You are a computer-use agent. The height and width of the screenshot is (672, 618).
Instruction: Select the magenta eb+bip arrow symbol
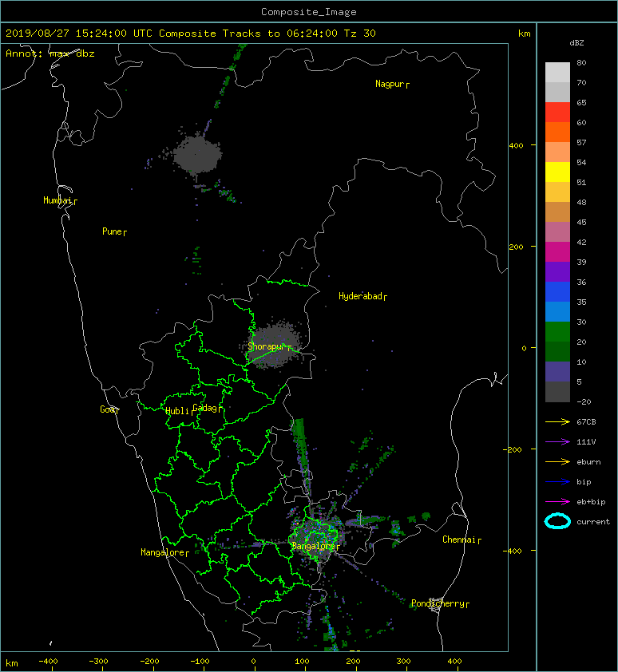(x=557, y=502)
